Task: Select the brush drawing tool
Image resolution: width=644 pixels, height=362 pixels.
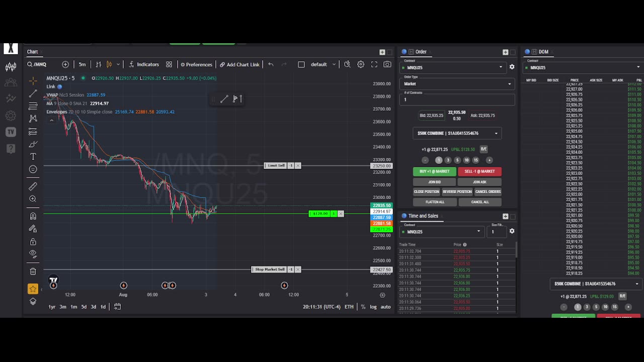Action: tap(33, 144)
